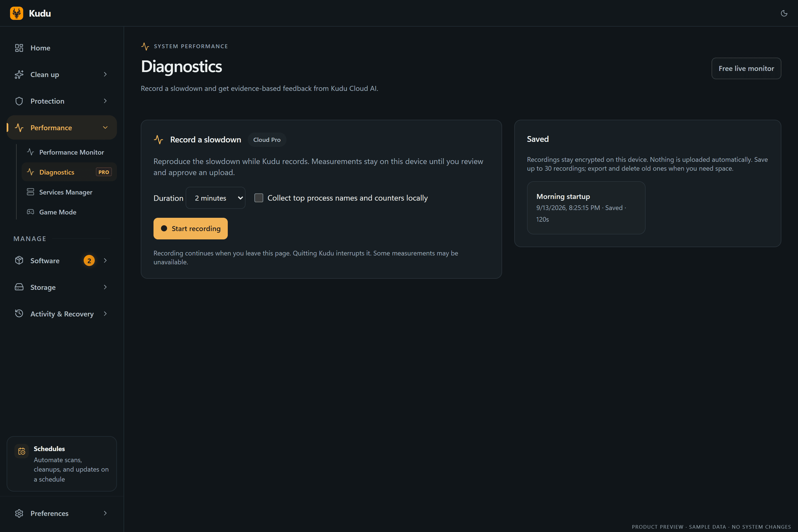Click the PRO badge next to Diagnostics
Viewport: 798px width, 532px height.
pos(103,172)
